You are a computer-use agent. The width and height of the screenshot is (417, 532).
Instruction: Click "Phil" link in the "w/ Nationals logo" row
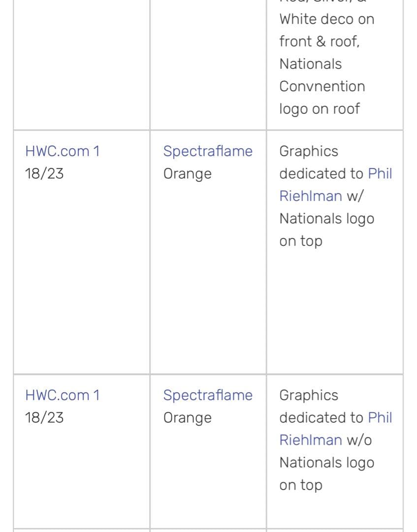click(x=380, y=173)
